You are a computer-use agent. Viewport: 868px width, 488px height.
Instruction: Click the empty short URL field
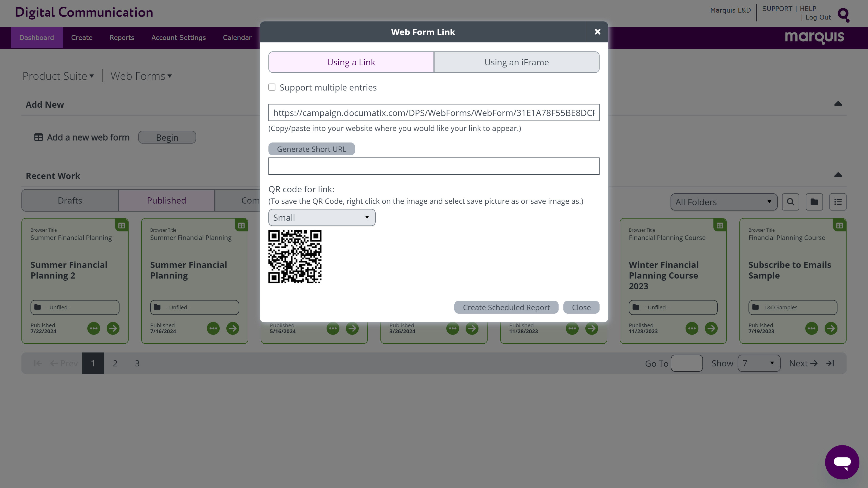434,166
